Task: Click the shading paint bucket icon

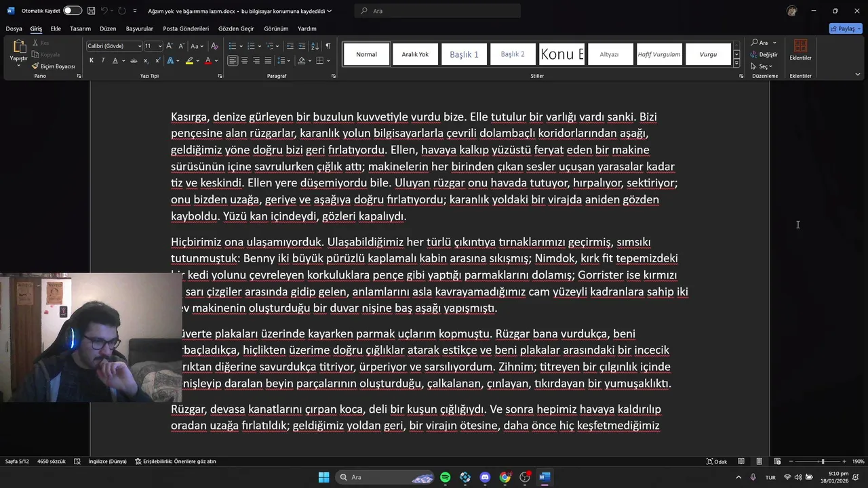Action: [x=301, y=61]
